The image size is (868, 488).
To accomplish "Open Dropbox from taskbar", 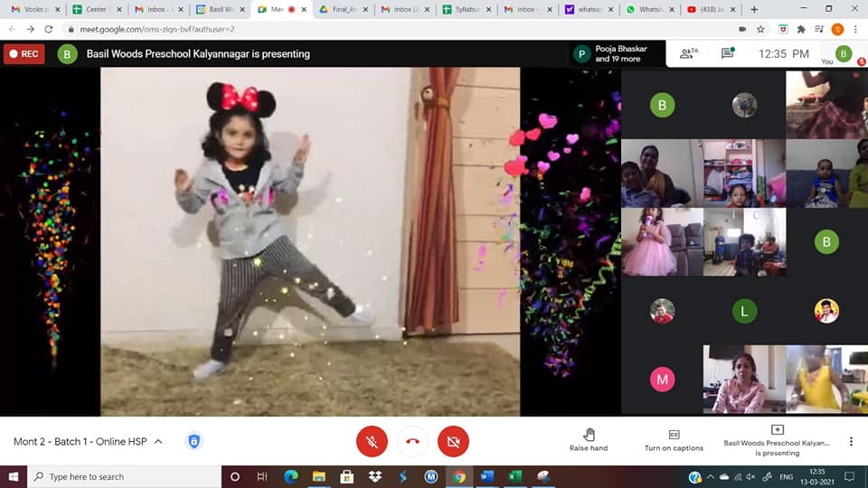I will pos(374,476).
